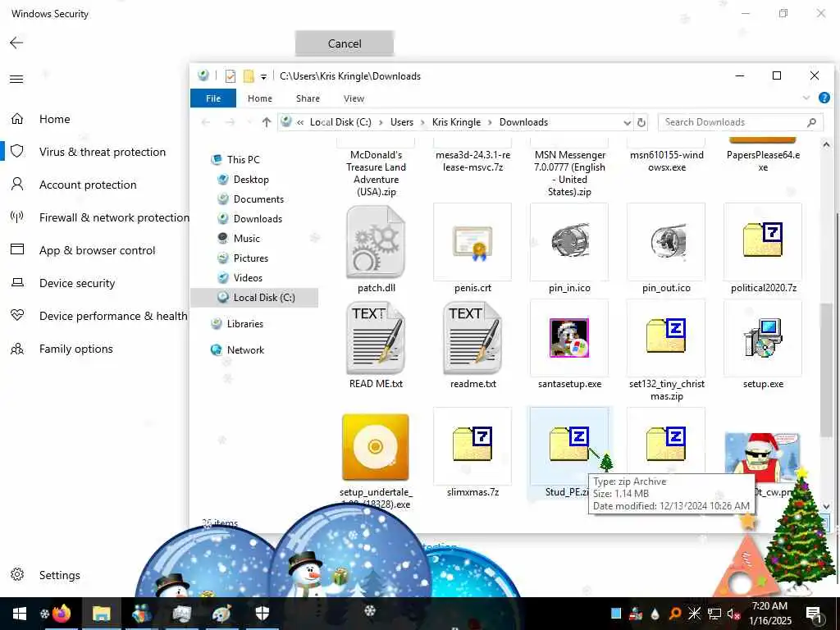Click the Explorer vertical scrollbar
The width and height of the screenshot is (840, 630).
pos(826,370)
